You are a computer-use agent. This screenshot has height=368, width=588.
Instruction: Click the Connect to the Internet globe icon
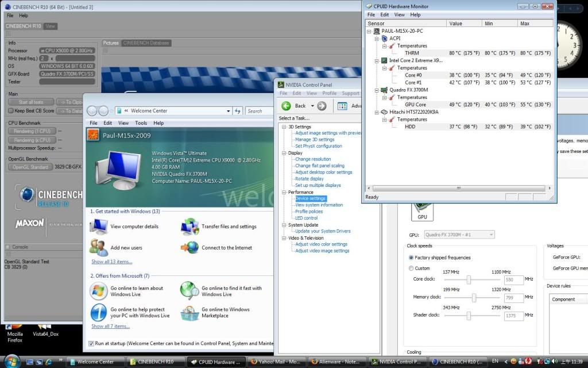[x=189, y=248]
